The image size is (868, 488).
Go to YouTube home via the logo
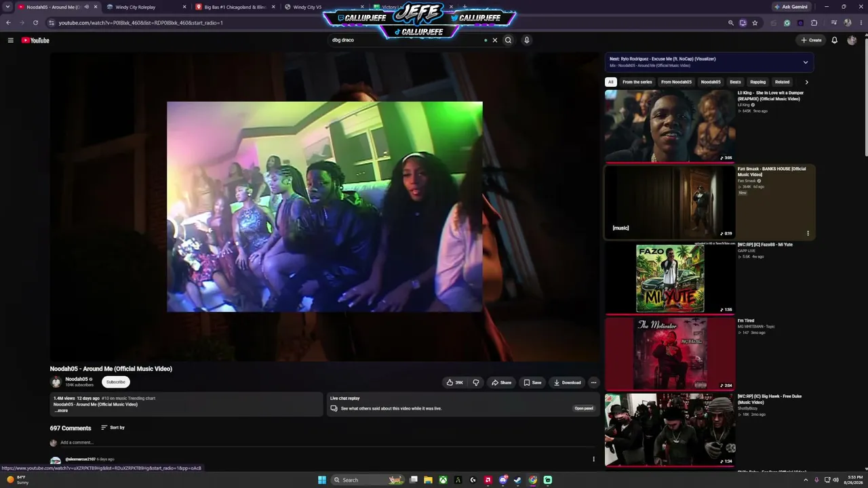[35, 40]
